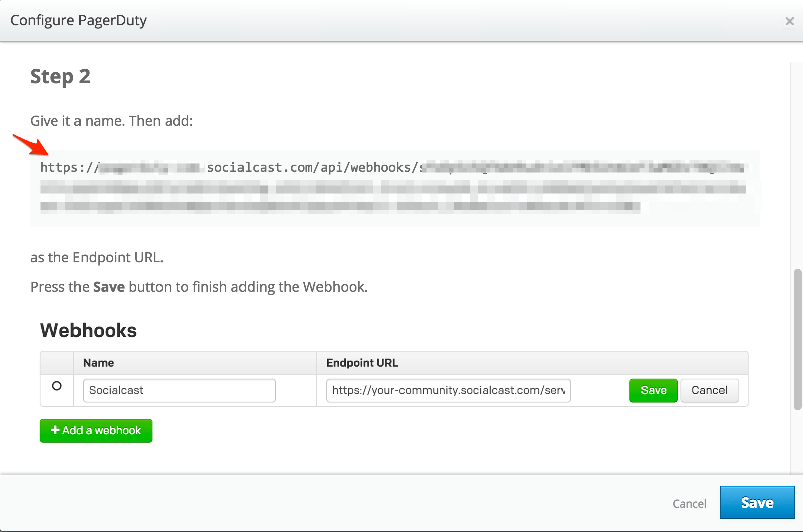The height and width of the screenshot is (532, 803).
Task: Close the Configure PagerDuty dialog
Action: coord(789,21)
